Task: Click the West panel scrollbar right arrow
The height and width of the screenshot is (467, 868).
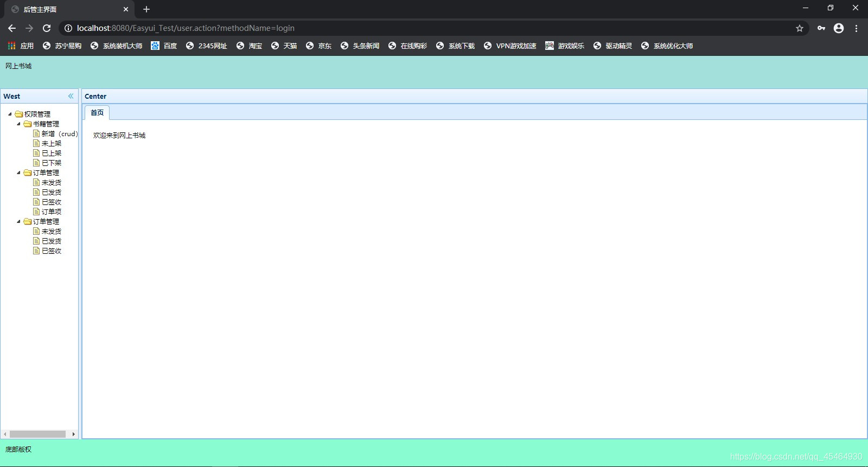Action: click(x=74, y=434)
